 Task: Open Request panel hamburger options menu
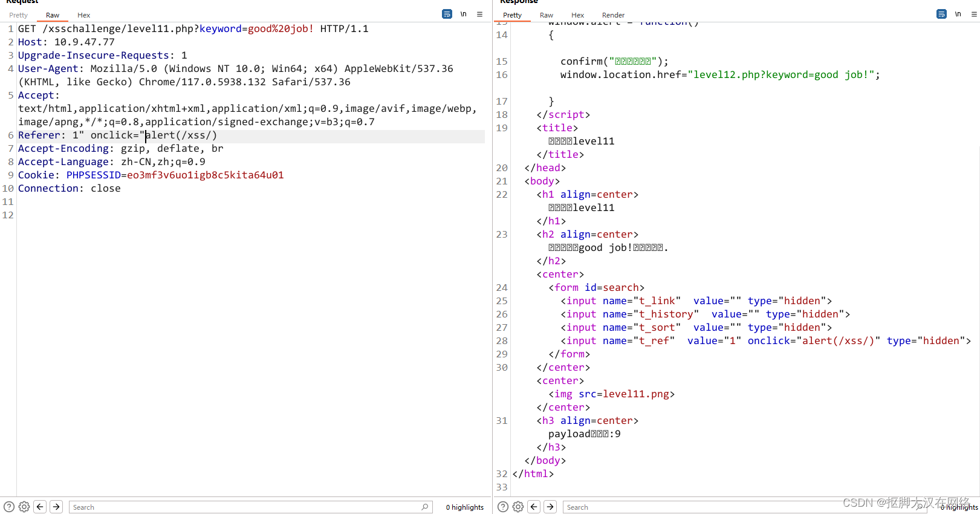(x=479, y=14)
